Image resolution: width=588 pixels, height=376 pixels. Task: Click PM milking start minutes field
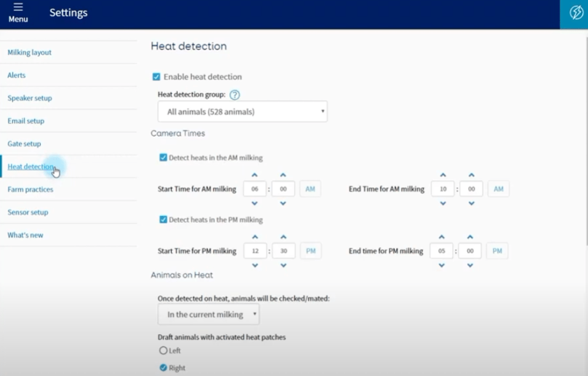[x=283, y=251]
